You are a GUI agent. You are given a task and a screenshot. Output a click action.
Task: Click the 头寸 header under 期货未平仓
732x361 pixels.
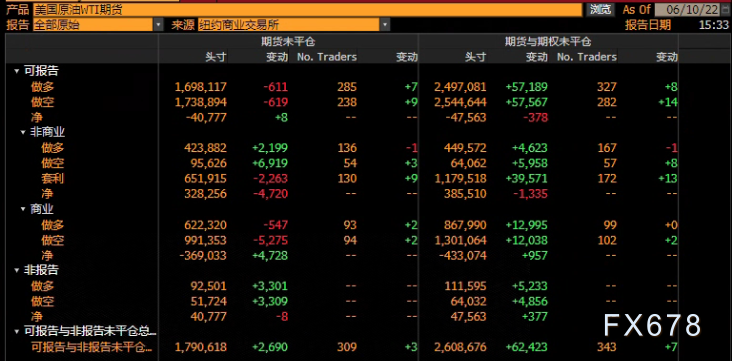pyautogui.click(x=216, y=57)
